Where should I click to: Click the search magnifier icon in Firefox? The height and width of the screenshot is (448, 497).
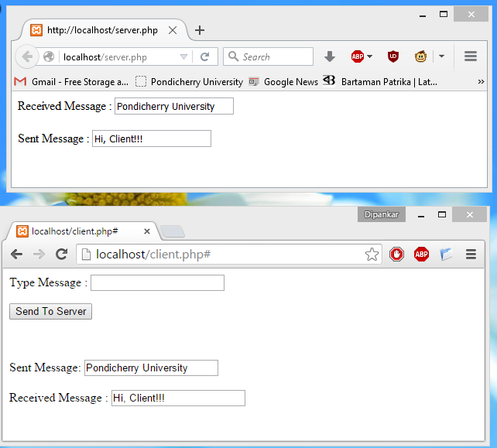point(233,56)
